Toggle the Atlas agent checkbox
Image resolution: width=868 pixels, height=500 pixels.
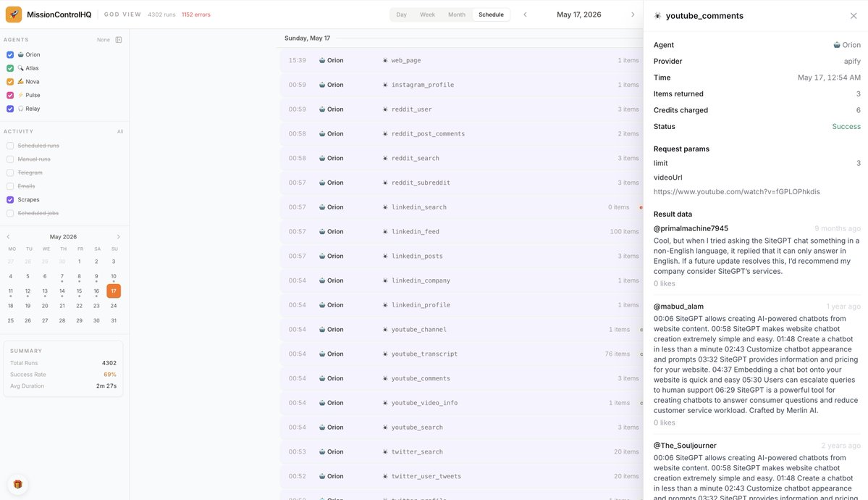(x=10, y=68)
